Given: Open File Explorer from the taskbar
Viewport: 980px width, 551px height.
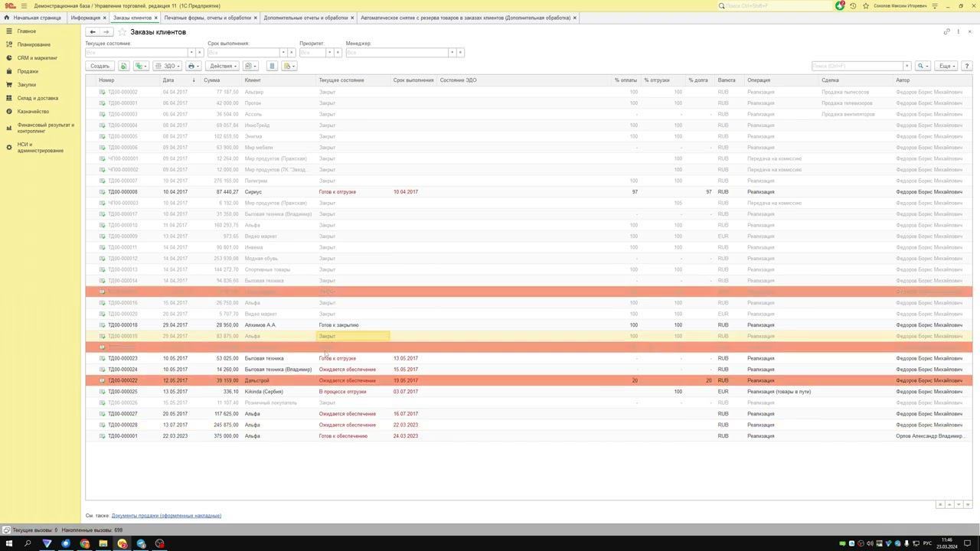Looking at the screenshot, I should (103, 544).
